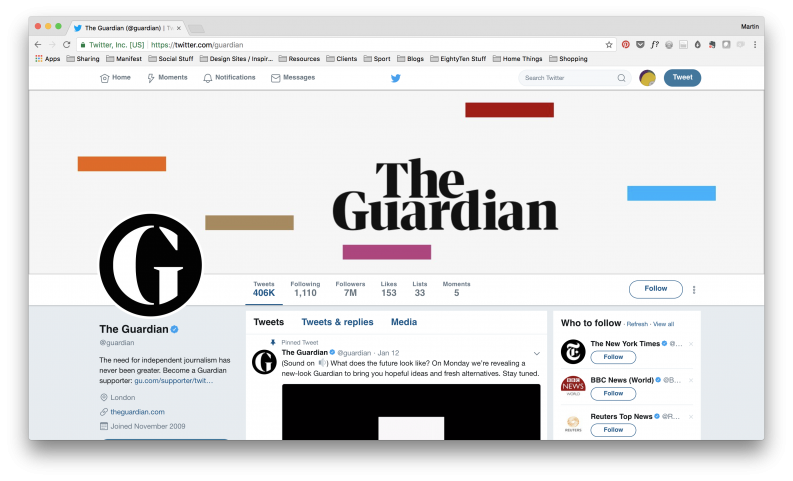The height and width of the screenshot is (481, 793).
Task: Open the Pocket extension icon
Action: [640, 45]
